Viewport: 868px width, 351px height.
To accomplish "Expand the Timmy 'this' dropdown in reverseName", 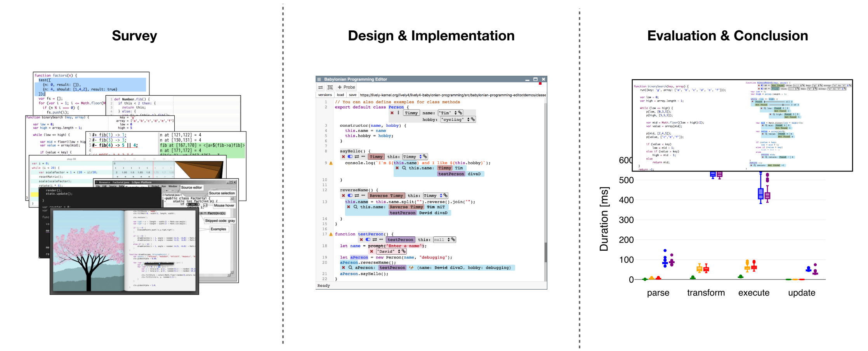I will (x=441, y=196).
